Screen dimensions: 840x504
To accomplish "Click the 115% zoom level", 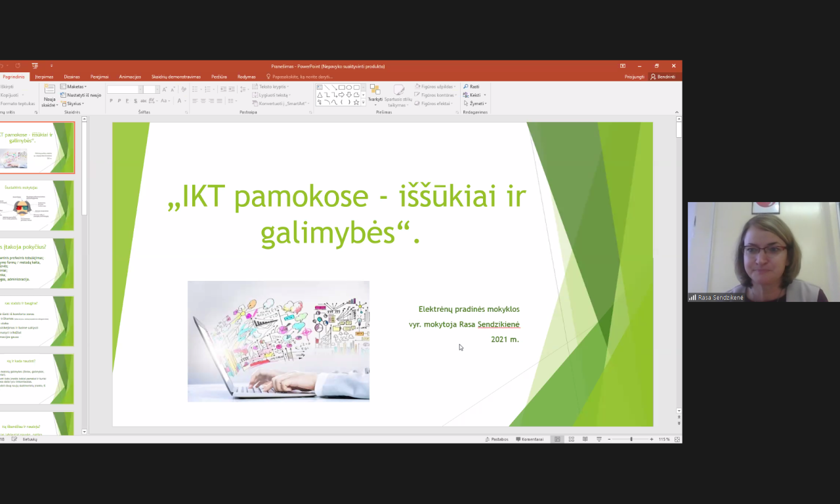I will click(664, 439).
